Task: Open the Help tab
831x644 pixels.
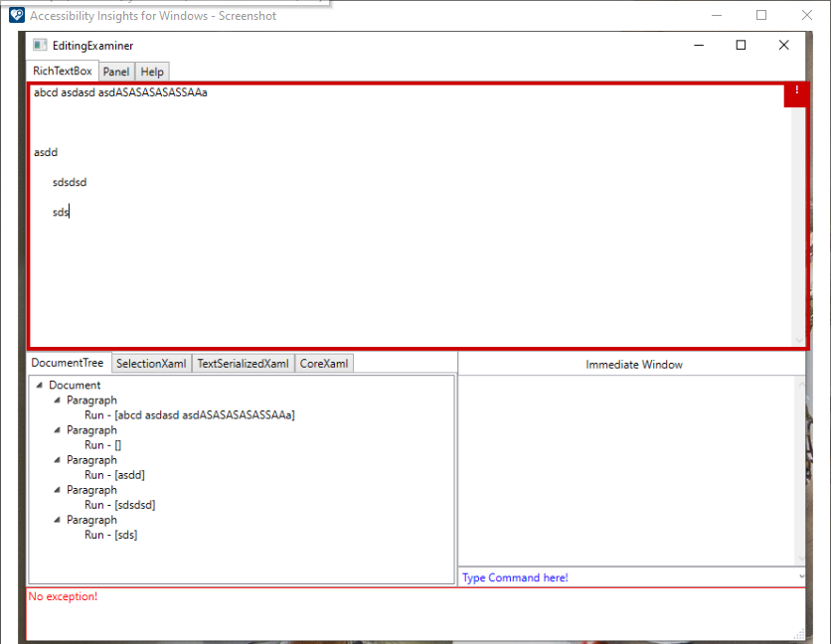Action: pos(152,72)
